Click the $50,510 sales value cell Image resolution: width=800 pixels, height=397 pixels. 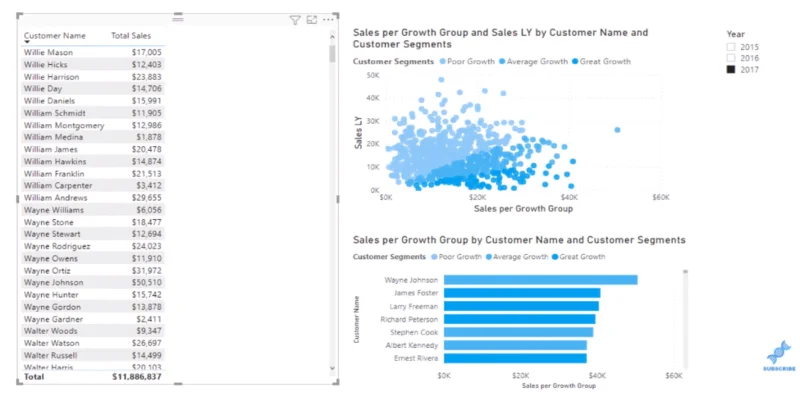click(x=148, y=283)
